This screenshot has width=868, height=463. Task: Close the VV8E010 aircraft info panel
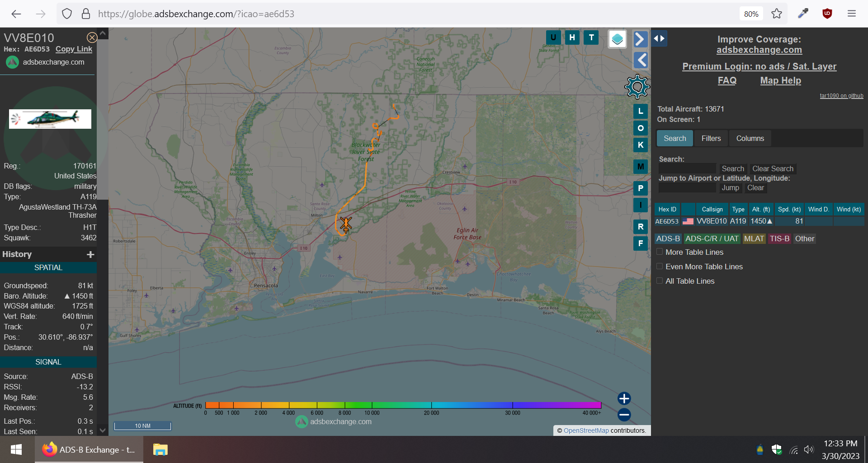tap(92, 37)
